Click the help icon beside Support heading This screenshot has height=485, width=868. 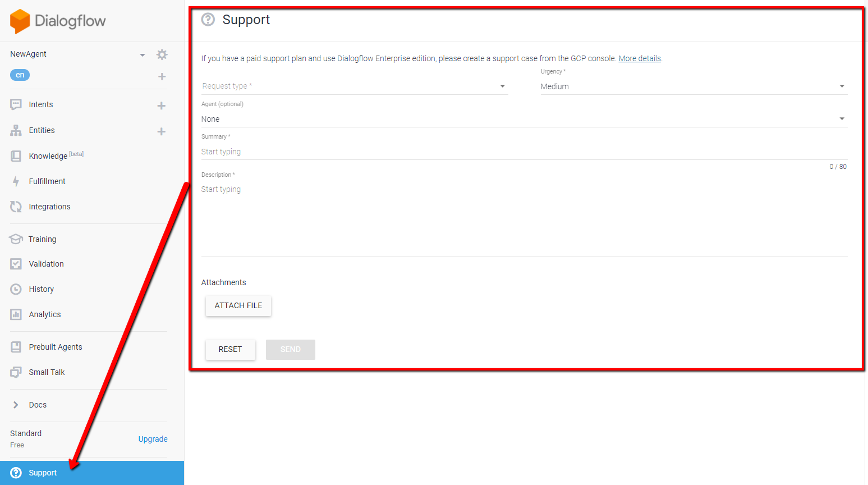pos(208,20)
